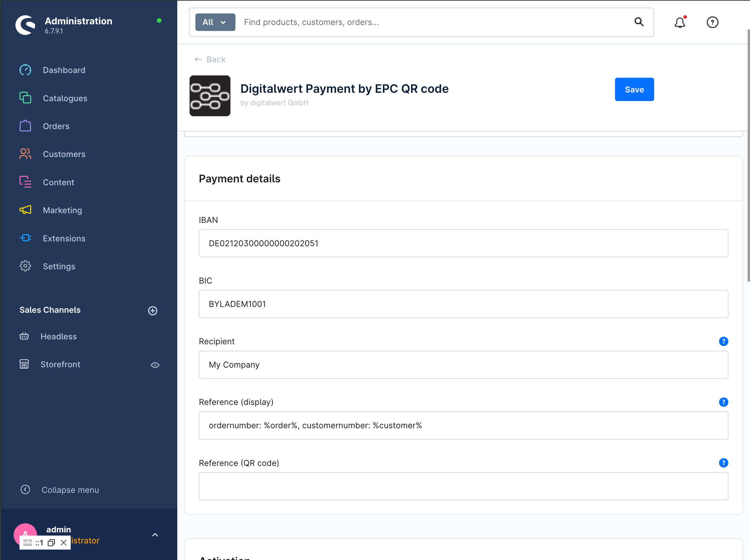Open the All search scope dropdown

point(215,22)
